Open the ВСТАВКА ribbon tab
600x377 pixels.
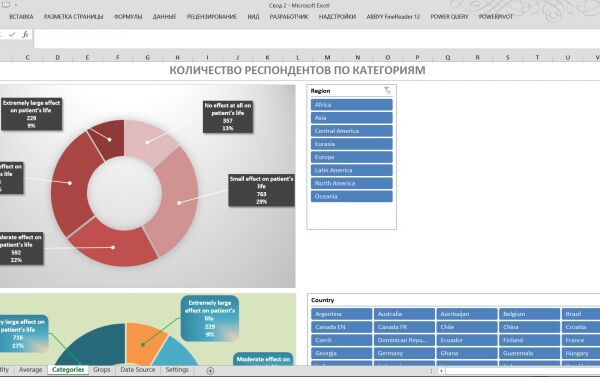click(x=21, y=17)
